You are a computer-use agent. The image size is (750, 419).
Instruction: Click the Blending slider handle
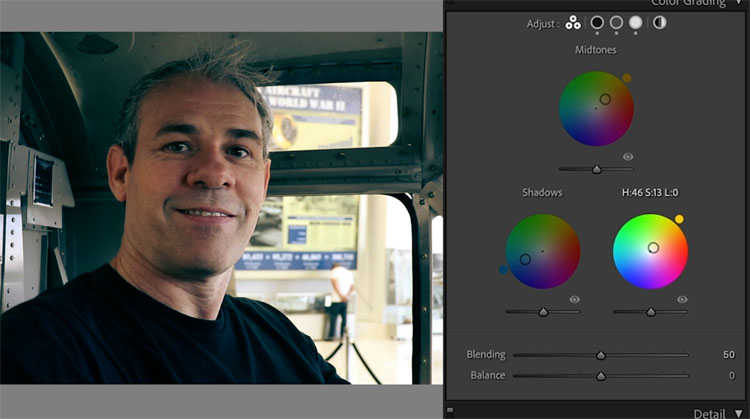[x=601, y=355]
